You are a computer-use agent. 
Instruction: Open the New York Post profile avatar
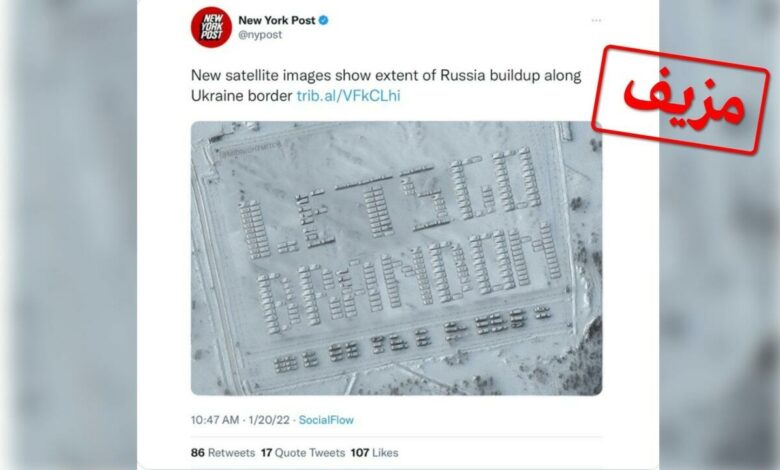point(211,27)
